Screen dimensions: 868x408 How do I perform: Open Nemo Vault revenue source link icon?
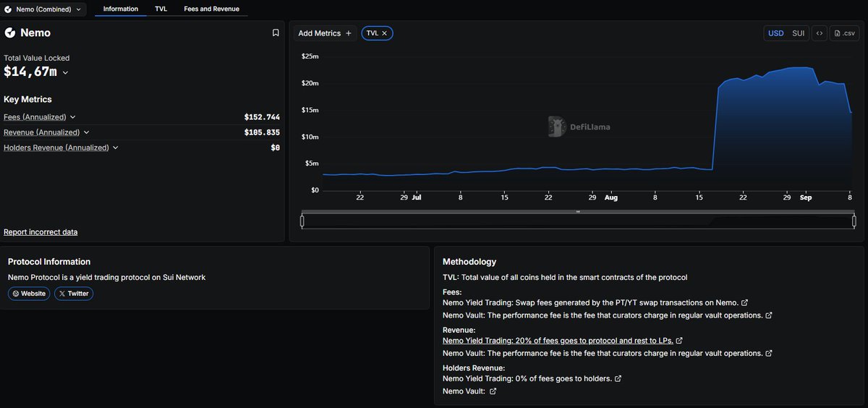point(768,353)
